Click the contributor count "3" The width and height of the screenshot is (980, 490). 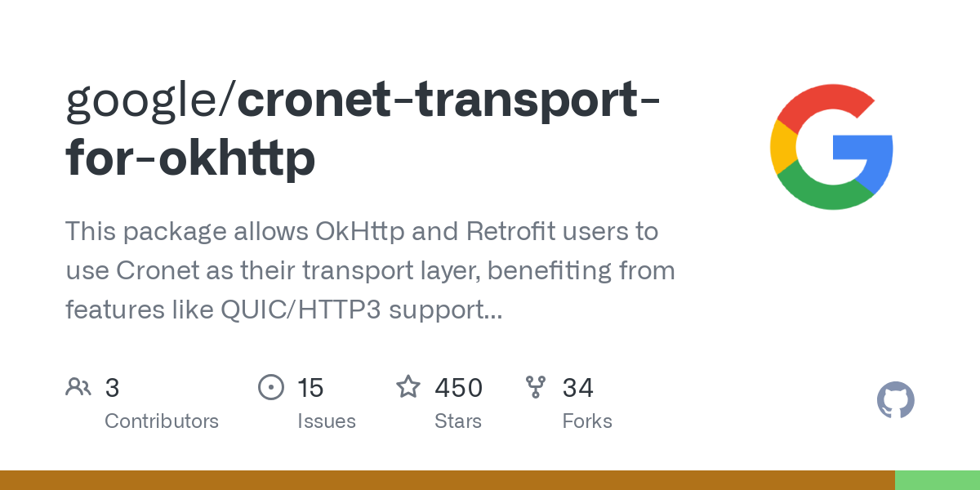click(112, 387)
